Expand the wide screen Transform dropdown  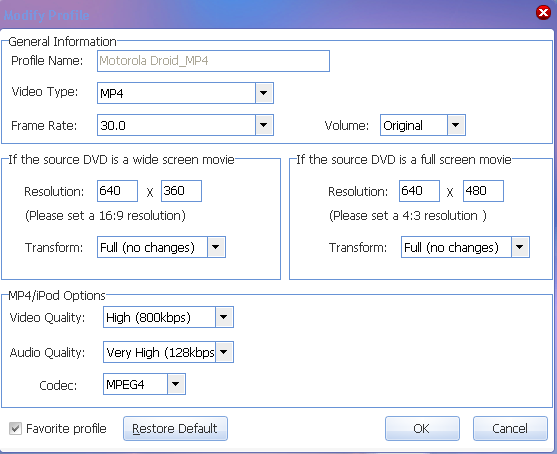[216, 247]
